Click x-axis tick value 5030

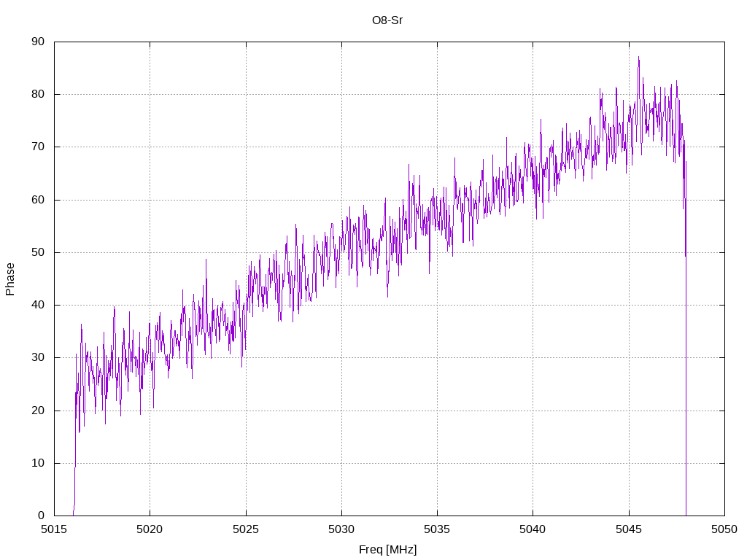click(x=341, y=529)
